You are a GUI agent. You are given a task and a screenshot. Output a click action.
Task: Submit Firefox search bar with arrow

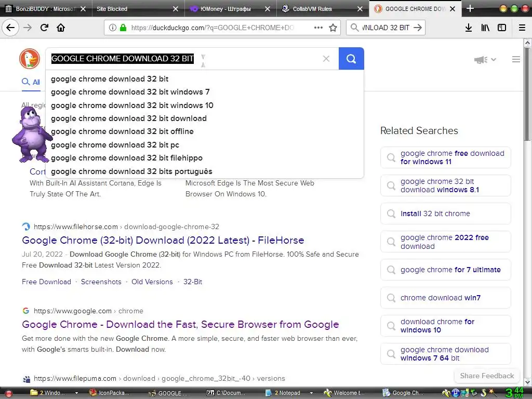418,28
